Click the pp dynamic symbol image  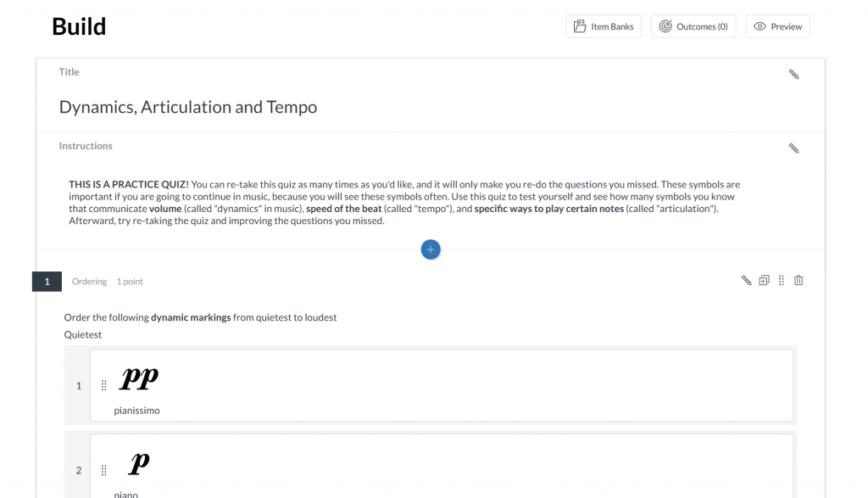pyautogui.click(x=139, y=378)
